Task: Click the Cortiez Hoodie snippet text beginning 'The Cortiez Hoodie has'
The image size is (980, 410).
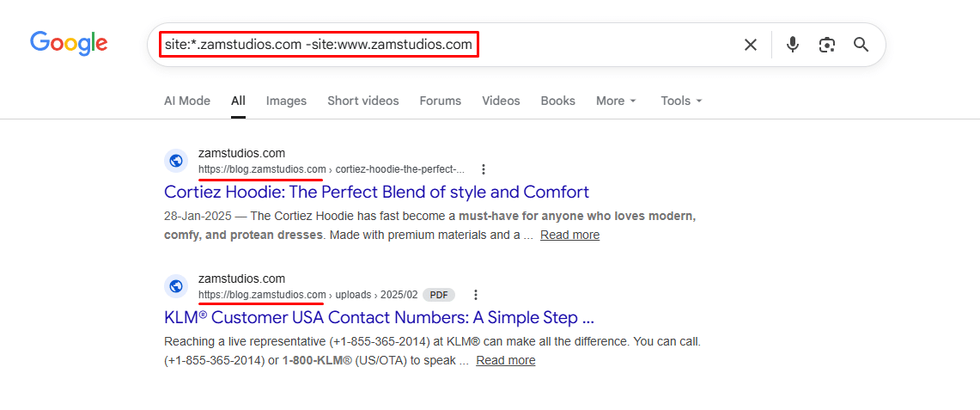Action: coord(431,226)
